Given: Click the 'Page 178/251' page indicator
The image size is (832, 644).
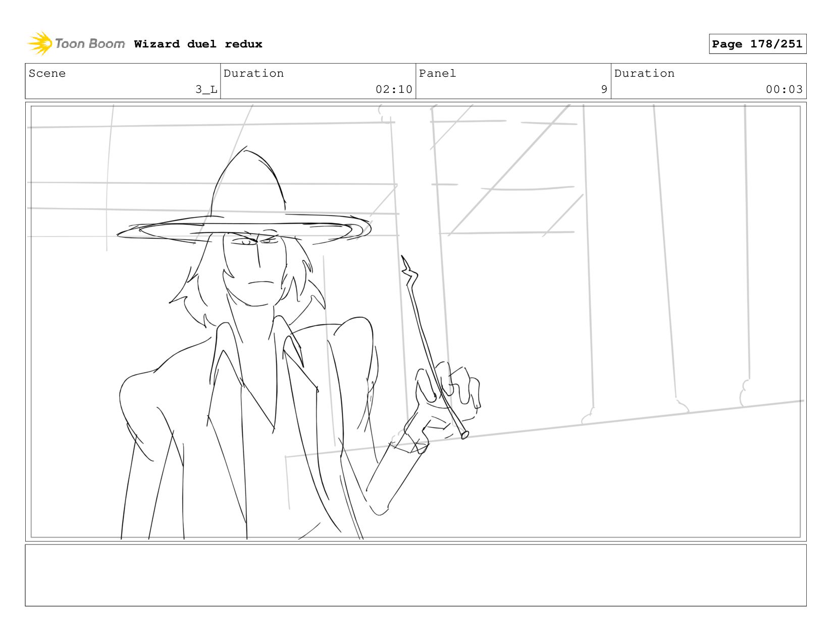Looking at the screenshot, I should (757, 44).
